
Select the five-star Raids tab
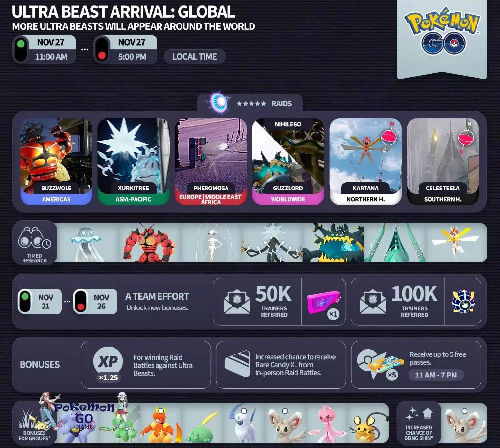250,103
